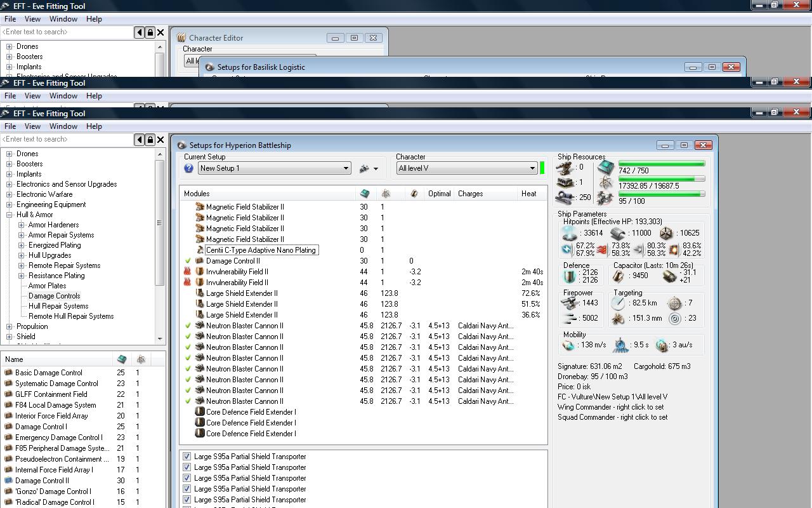The image size is (812, 508).
Task: Expand the Remote Repair Systems subcategory
Action: [x=21, y=265]
